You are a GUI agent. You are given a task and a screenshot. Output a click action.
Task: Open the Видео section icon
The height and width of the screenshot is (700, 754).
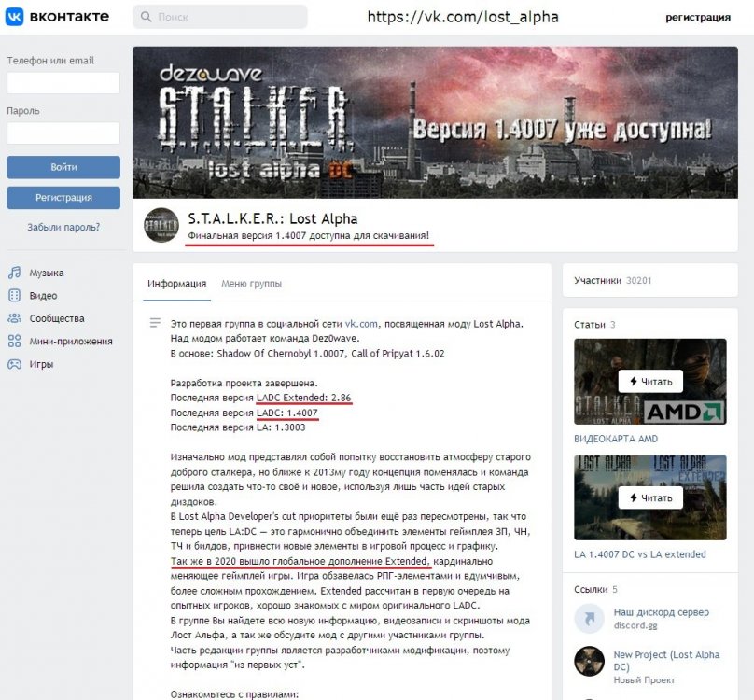pyautogui.click(x=14, y=295)
